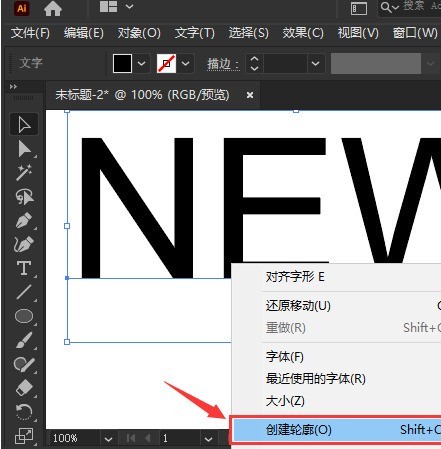
Task: Expand the fill color dropdown arrow
Action: tap(142, 63)
